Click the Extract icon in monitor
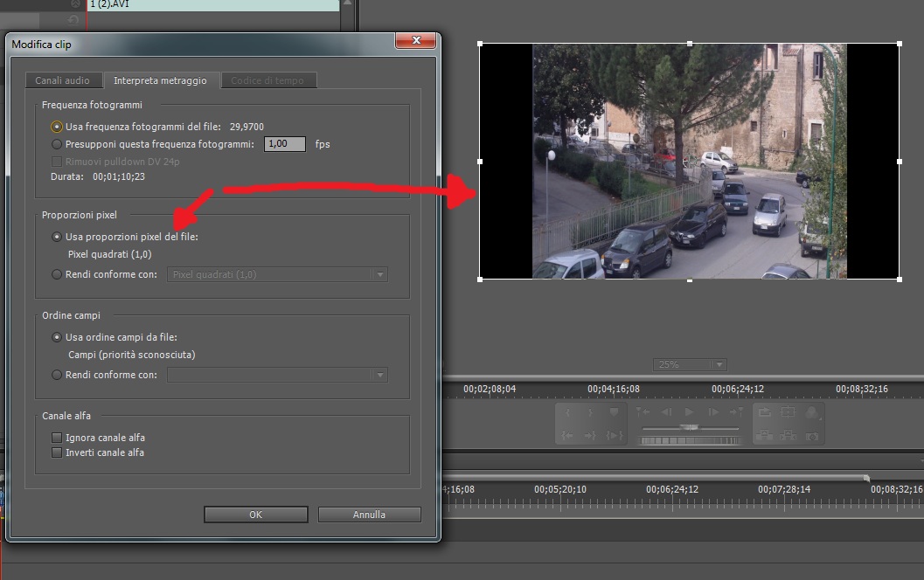Image resolution: width=924 pixels, height=580 pixels. tap(788, 436)
